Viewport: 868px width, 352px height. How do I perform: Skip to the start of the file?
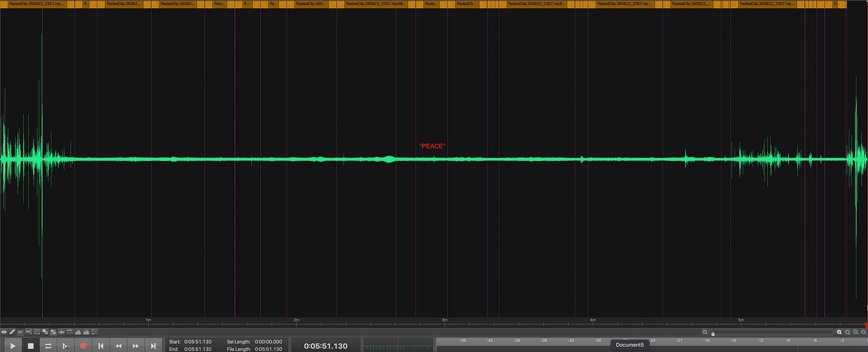(101, 345)
